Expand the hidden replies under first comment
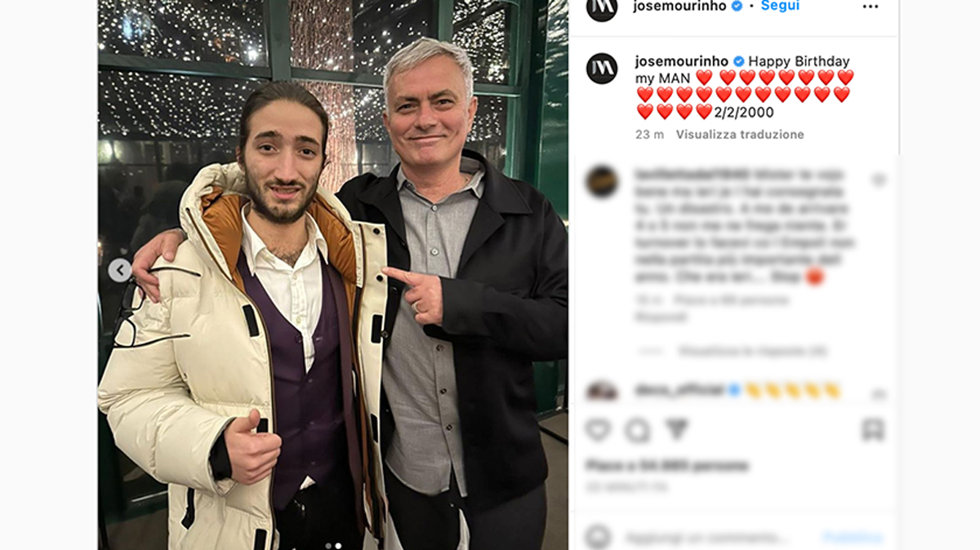Image resolution: width=980 pixels, height=550 pixels. [x=753, y=351]
